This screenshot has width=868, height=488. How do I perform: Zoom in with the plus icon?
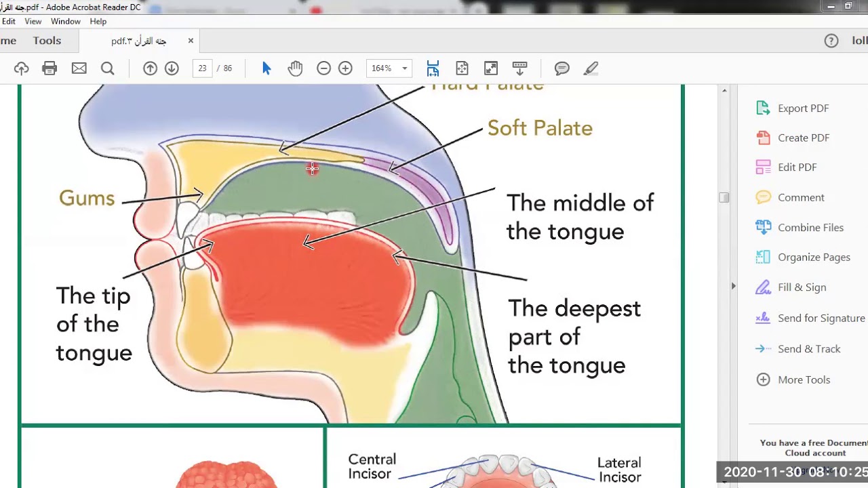pyautogui.click(x=345, y=68)
